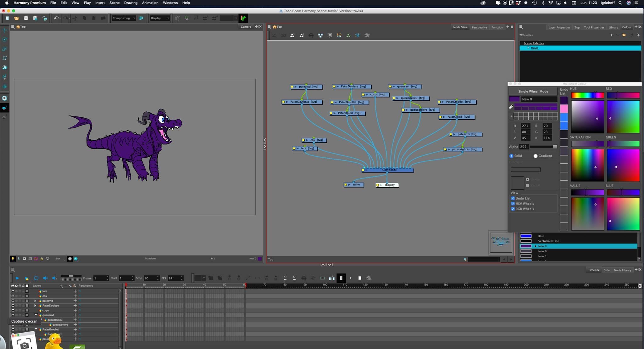644x349 pixels.
Task: Click the ABC icon in Node View toolbar
Action: pos(367,35)
